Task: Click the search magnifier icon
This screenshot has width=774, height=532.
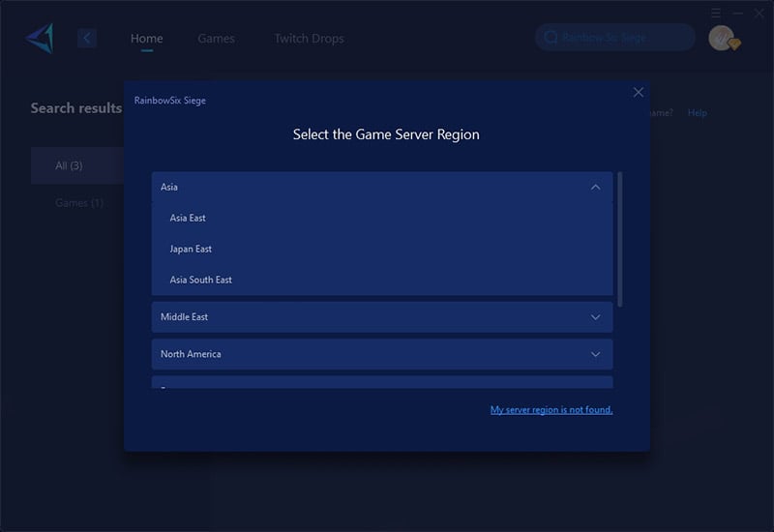Action: [x=551, y=37]
